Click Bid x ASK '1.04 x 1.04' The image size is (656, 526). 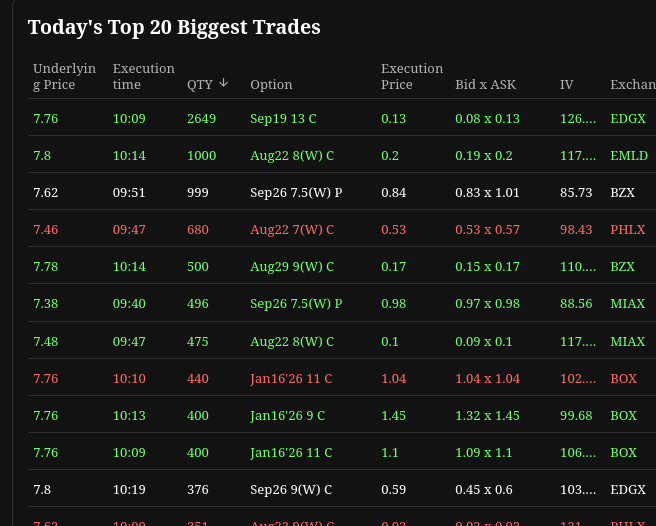[487, 379]
